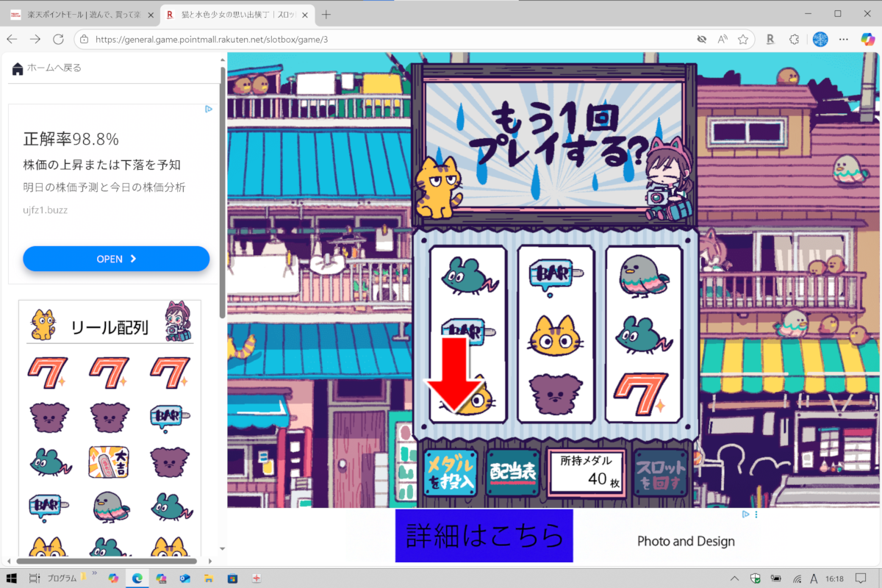Viewport: 882px width, 588px height.
Task: View site info via lock icon
Action: point(84,40)
